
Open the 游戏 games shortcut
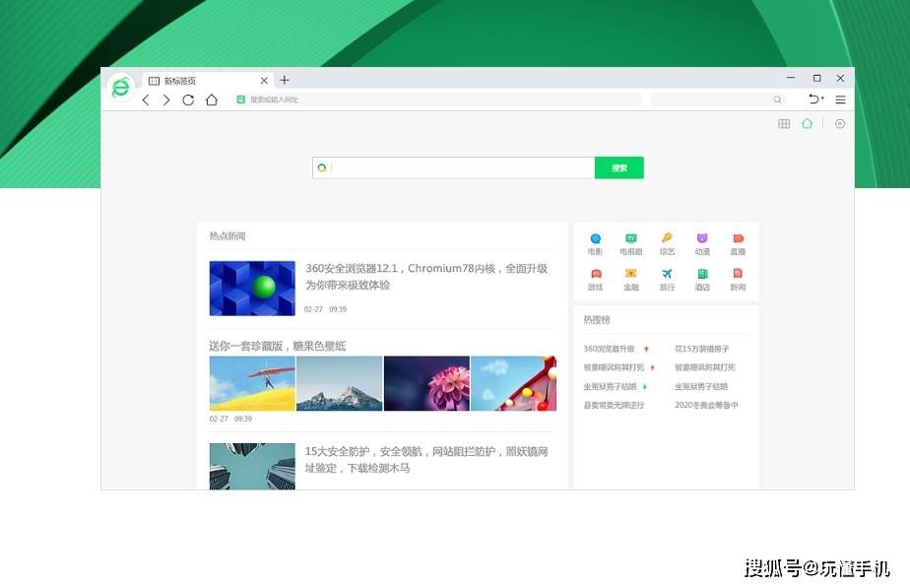596,279
